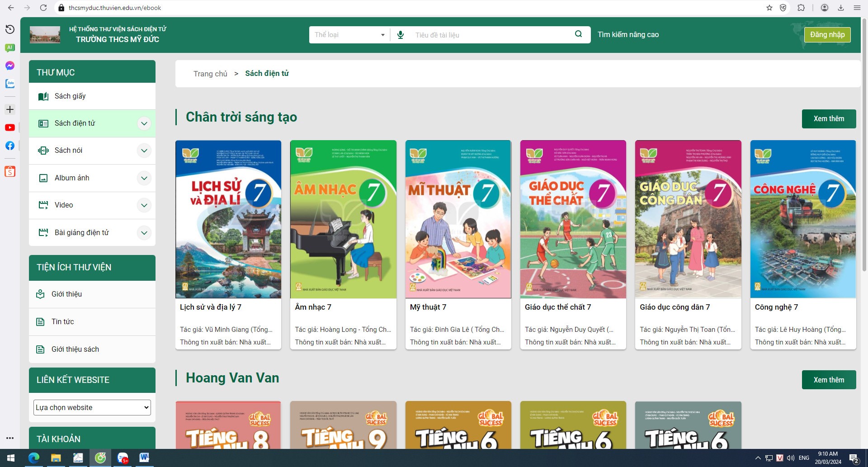Go to Trang chủ breadcrumb link
Viewport: 868px width, 467px height.
point(210,74)
